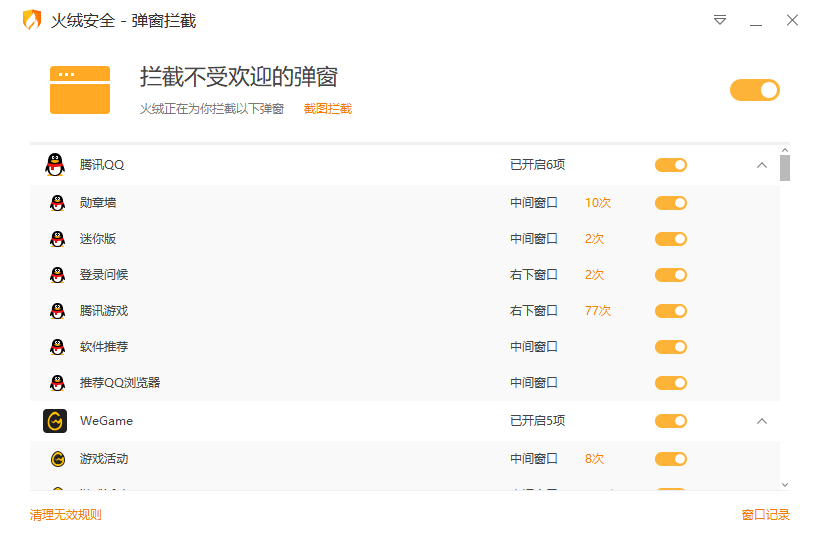Click the penguin icon beside 推荐QQ浏览器
Viewport: 820px width, 540px height.
58,383
